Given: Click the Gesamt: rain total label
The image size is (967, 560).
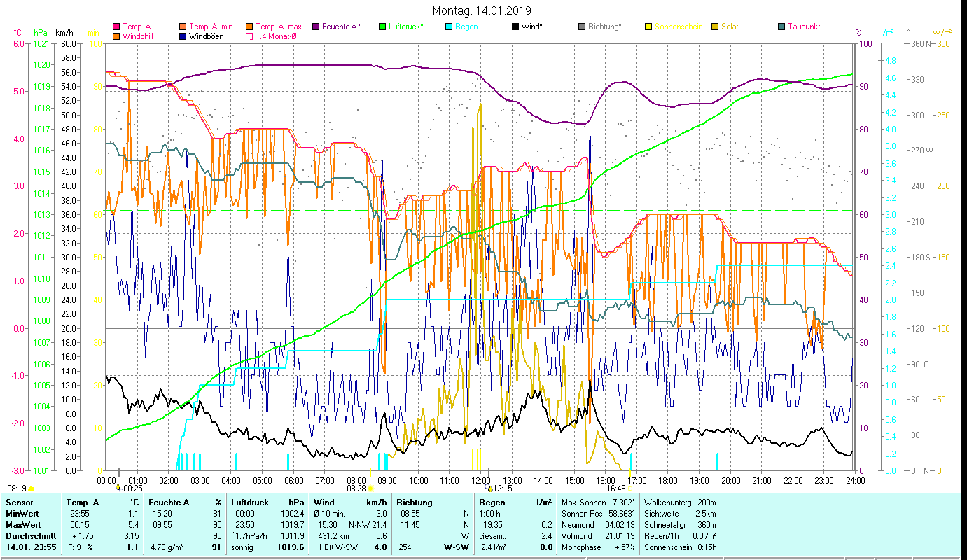Looking at the screenshot, I should tap(494, 536).
